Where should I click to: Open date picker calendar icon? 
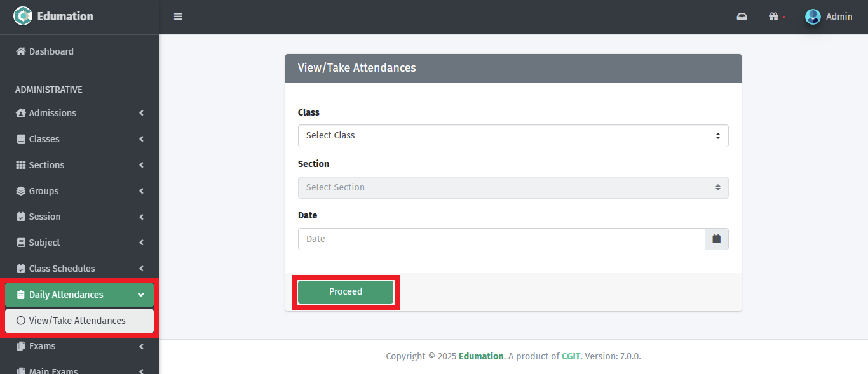click(x=716, y=239)
